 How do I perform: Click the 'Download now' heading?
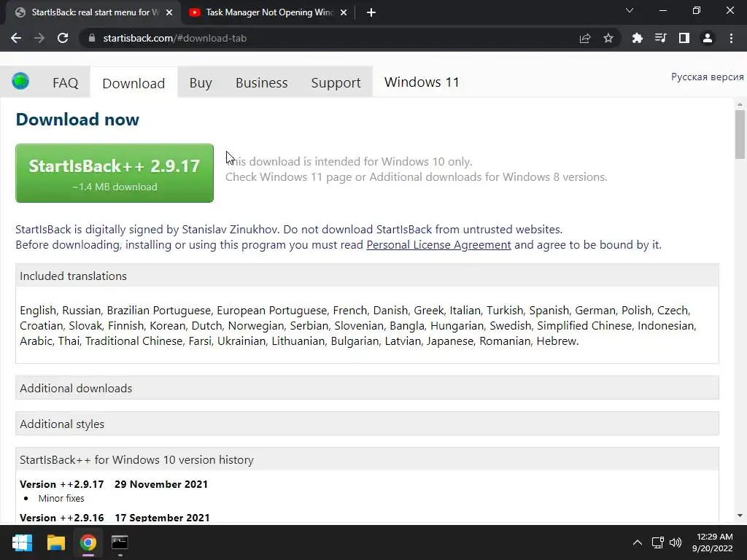click(x=77, y=119)
